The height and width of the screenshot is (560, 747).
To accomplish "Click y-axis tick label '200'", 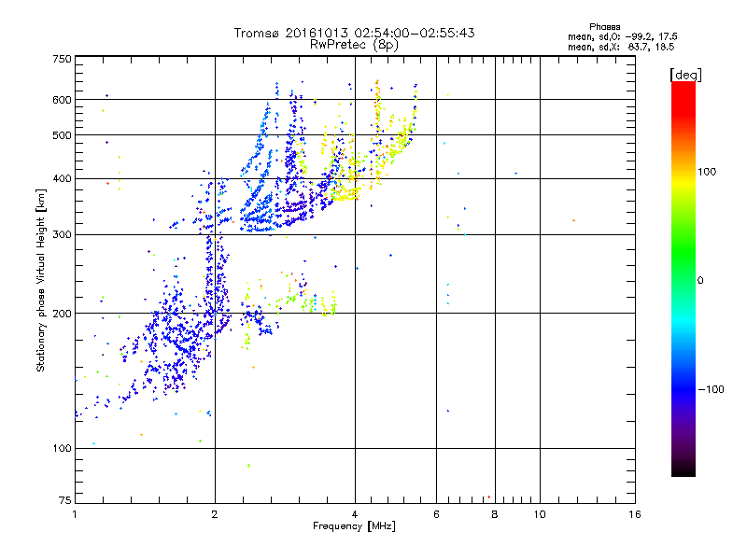I will pos(63,314).
